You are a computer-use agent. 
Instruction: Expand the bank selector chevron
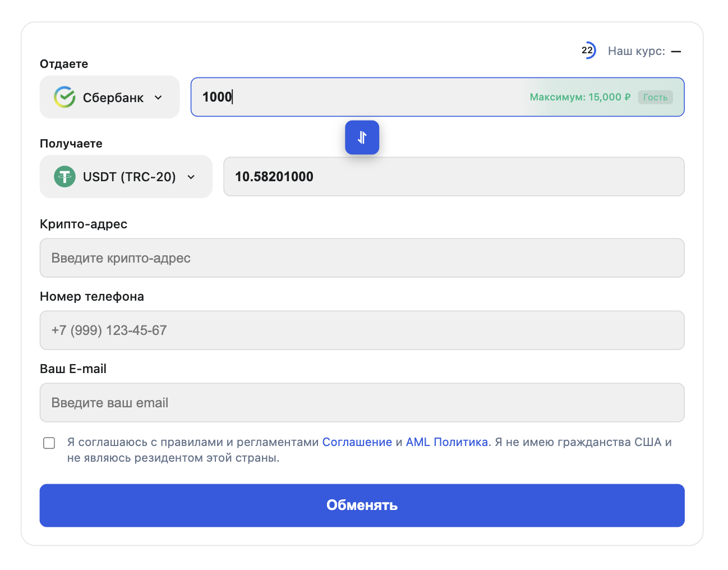click(x=157, y=97)
